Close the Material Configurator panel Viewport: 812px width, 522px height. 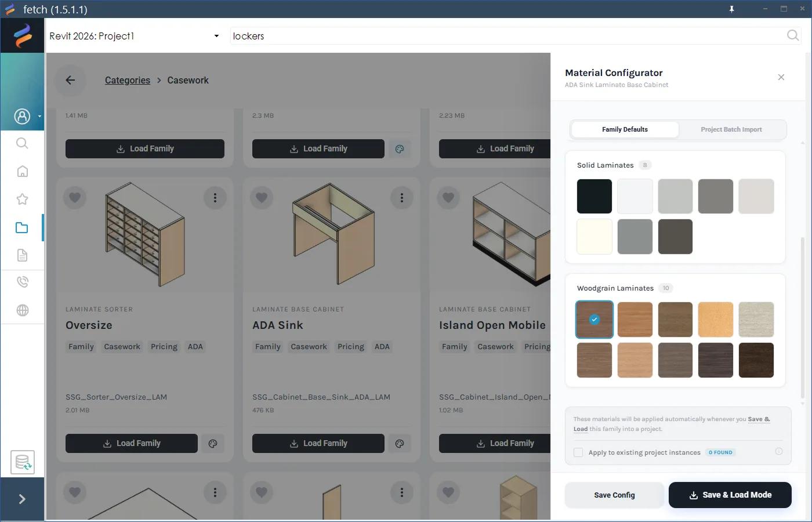point(781,77)
